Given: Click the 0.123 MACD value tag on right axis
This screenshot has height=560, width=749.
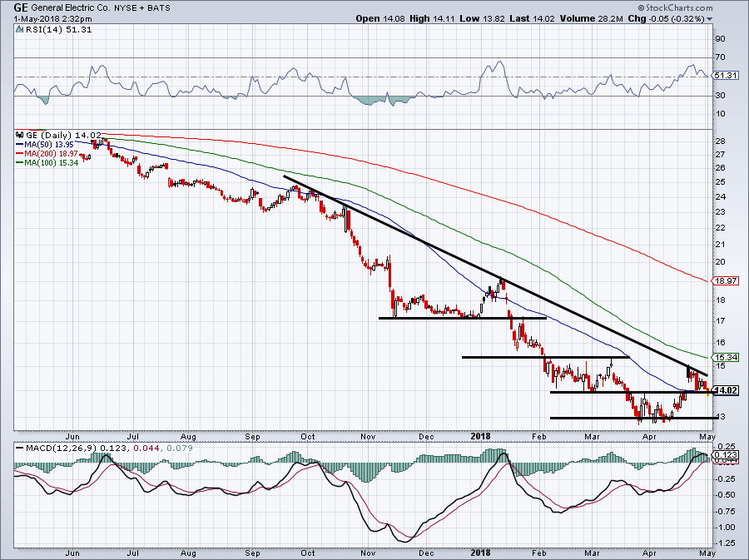Looking at the screenshot, I should pos(726,455).
